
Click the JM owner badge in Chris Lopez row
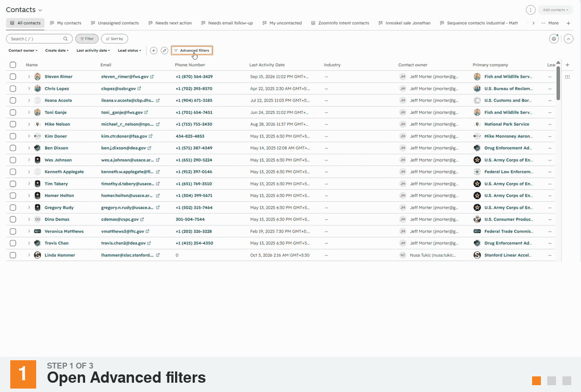[x=403, y=88]
